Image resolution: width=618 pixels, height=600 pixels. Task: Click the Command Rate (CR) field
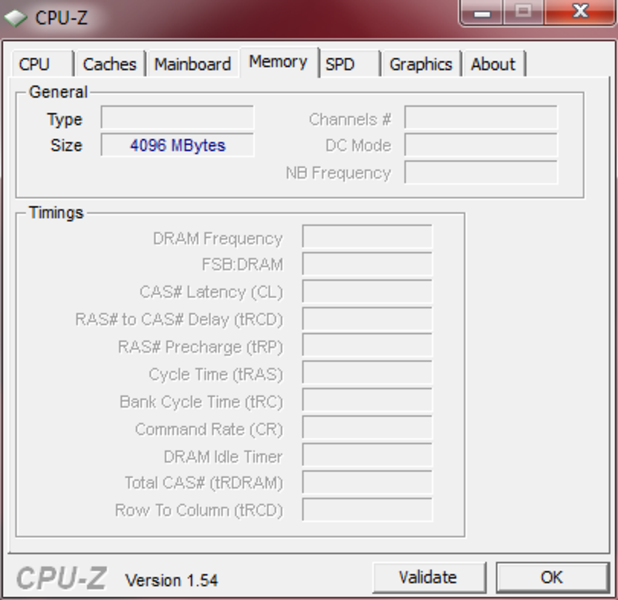pyautogui.click(x=367, y=427)
